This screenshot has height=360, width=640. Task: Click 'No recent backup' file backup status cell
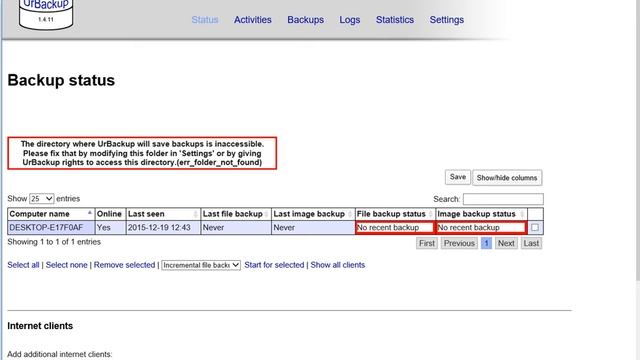(x=395, y=227)
